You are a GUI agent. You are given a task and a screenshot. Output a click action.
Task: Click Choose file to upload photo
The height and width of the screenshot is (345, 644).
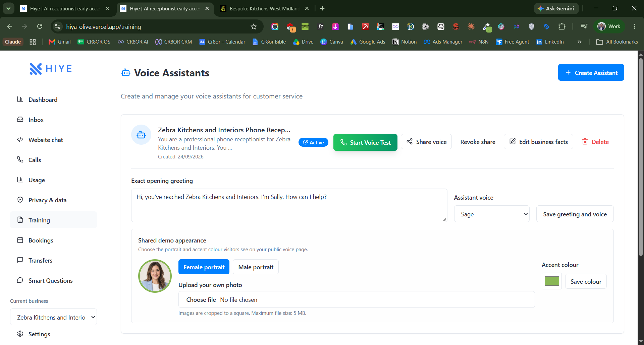coord(201,299)
